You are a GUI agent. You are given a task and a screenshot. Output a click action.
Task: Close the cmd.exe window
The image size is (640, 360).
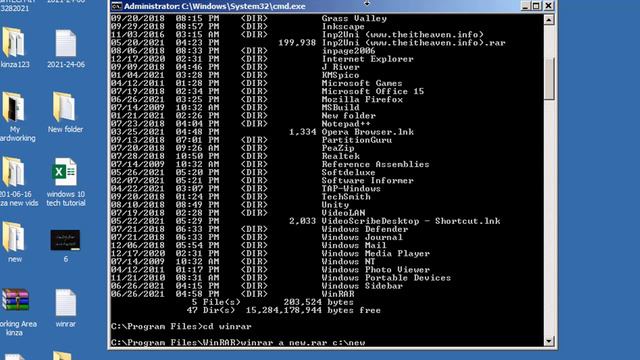click(x=548, y=6)
